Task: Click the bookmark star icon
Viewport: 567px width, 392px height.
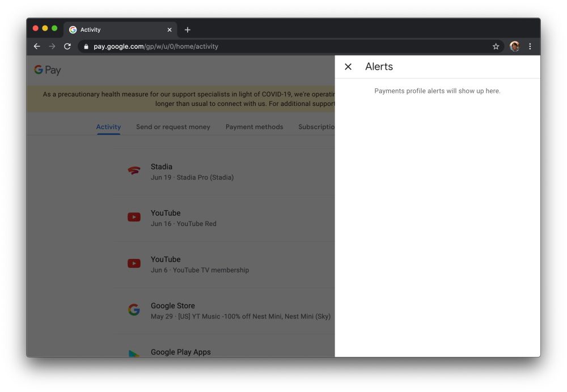Action: coord(496,46)
